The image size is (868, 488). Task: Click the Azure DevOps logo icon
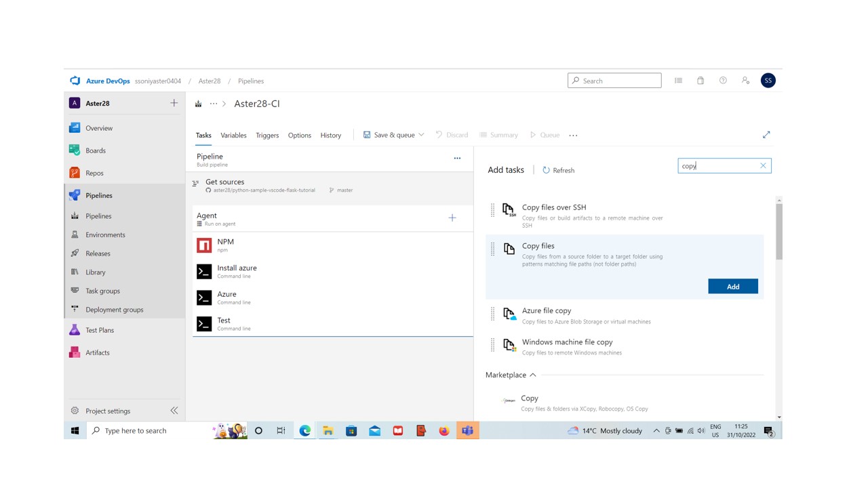click(x=75, y=81)
